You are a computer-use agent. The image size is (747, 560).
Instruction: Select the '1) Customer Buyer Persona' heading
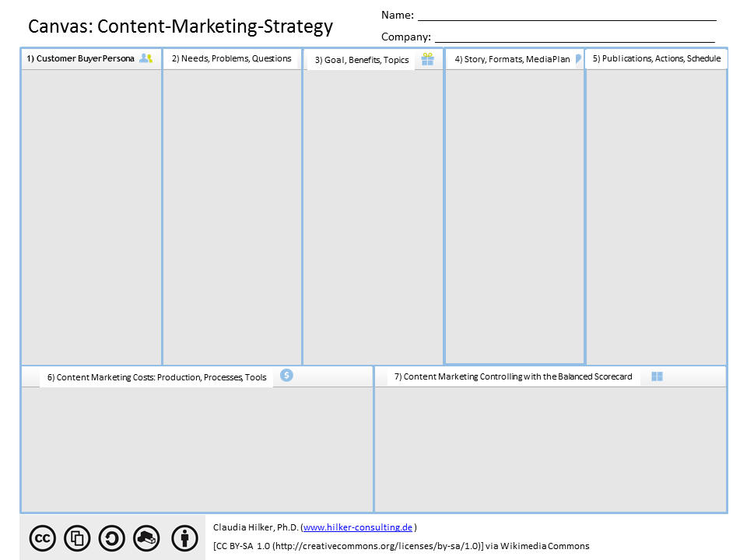coord(80,58)
